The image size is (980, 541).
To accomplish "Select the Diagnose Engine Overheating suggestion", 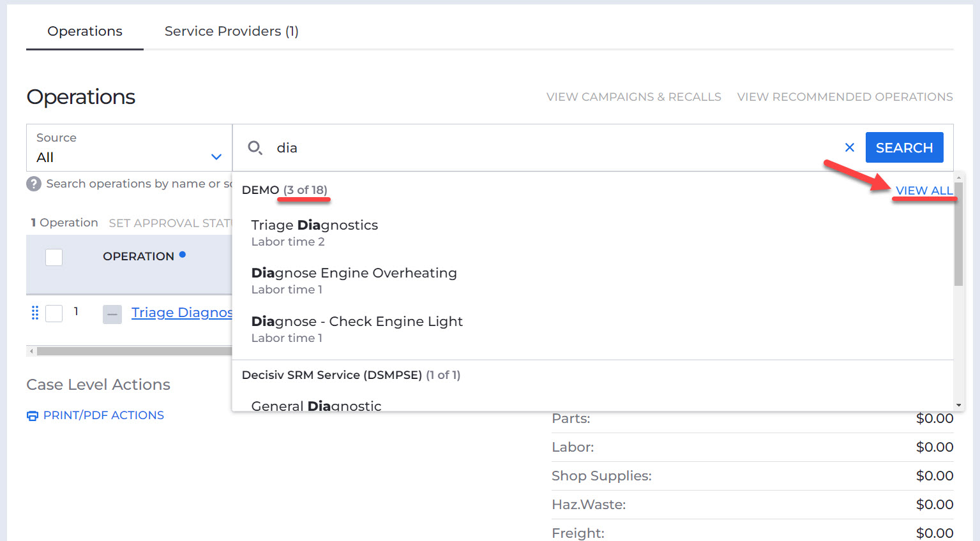I will click(354, 272).
